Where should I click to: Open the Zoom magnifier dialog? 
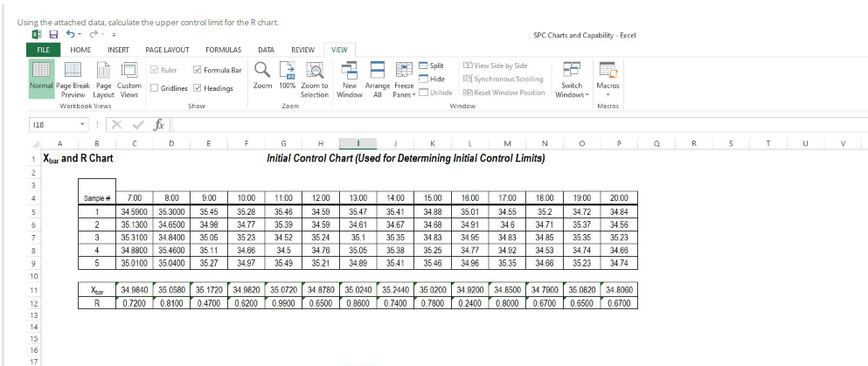click(x=262, y=76)
